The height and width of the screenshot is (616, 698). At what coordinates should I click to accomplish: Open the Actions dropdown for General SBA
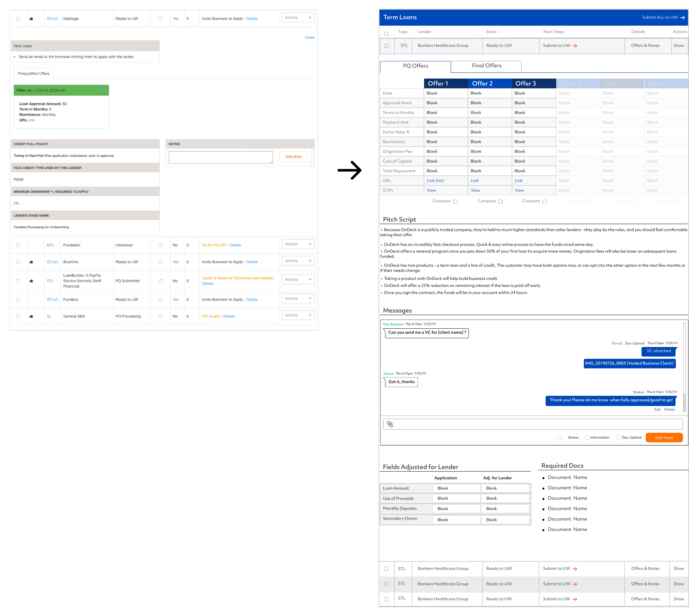coord(298,315)
